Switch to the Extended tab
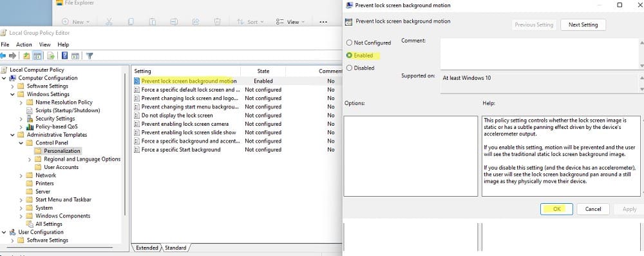This screenshot has height=256, width=644. click(x=147, y=248)
